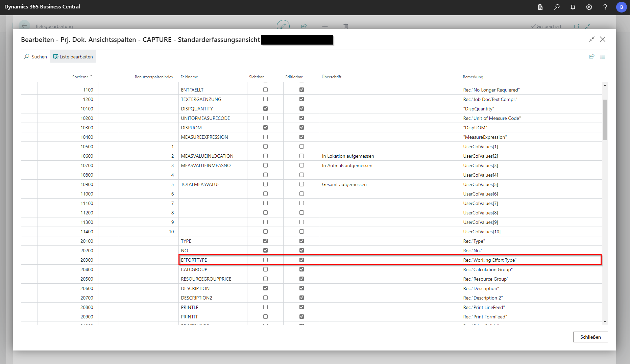The image size is (630, 364).
Task: Open the notifications bell icon
Action: 573,7
